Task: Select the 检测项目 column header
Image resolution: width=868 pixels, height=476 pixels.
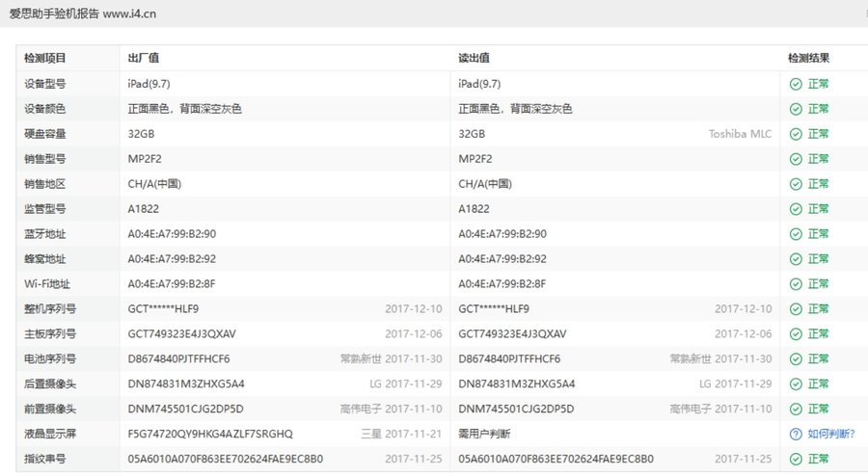Action: (x=44, y=58)
